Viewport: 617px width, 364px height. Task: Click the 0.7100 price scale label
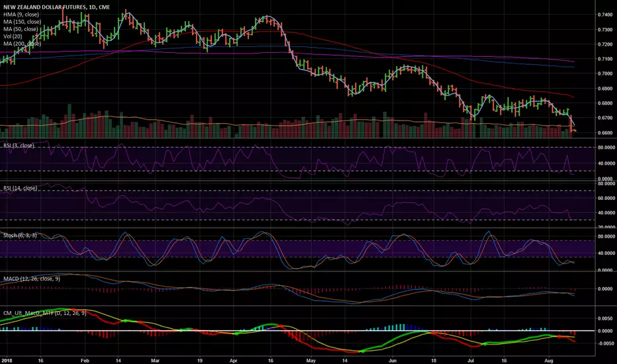605,59
